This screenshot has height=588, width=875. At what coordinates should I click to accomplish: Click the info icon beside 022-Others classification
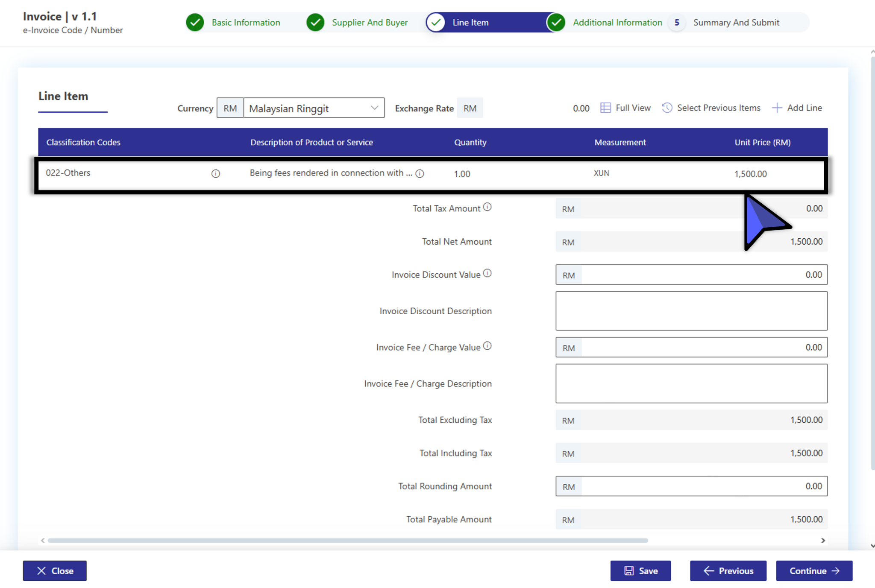[216, 173]
